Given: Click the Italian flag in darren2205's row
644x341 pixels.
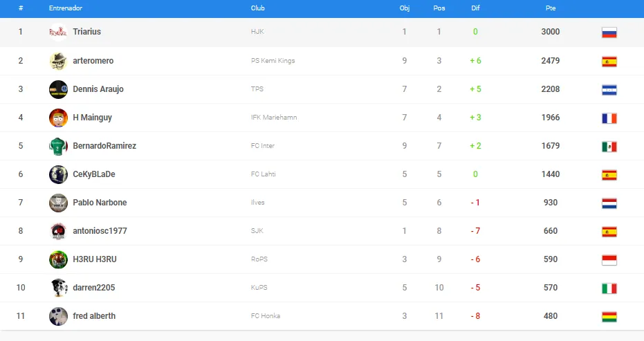Looking at the screenshot, I should (609, 288).
